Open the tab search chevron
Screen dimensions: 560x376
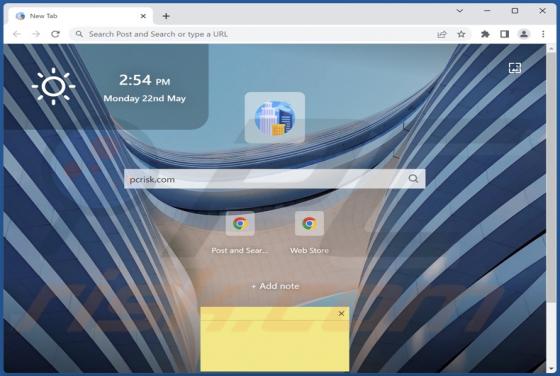pos(460,11)
